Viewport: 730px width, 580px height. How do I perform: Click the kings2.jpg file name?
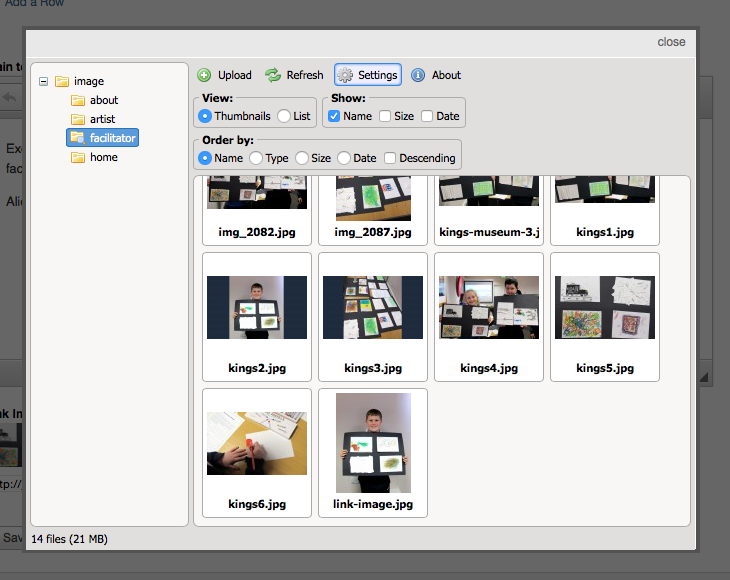coord(257,368)
